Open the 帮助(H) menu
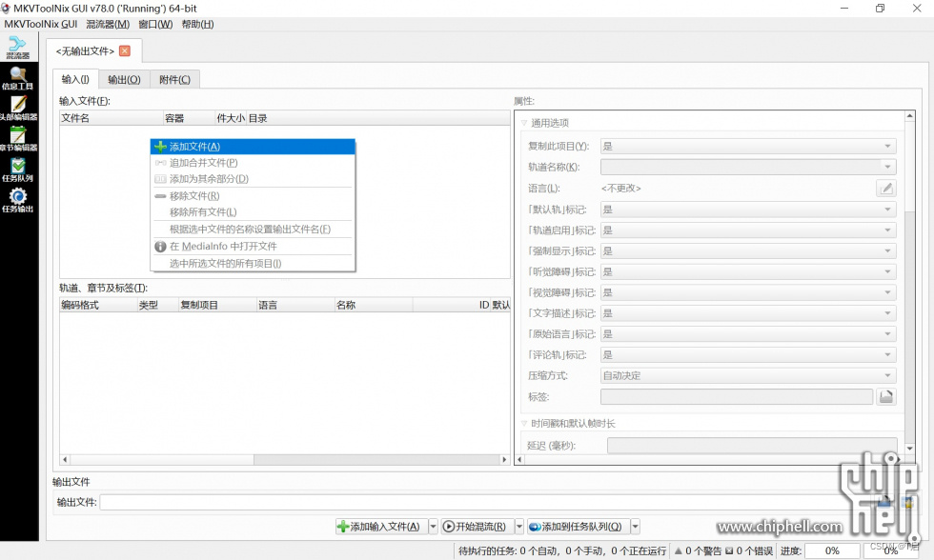Viewport: 934px width, 560px height. [198, 24]
